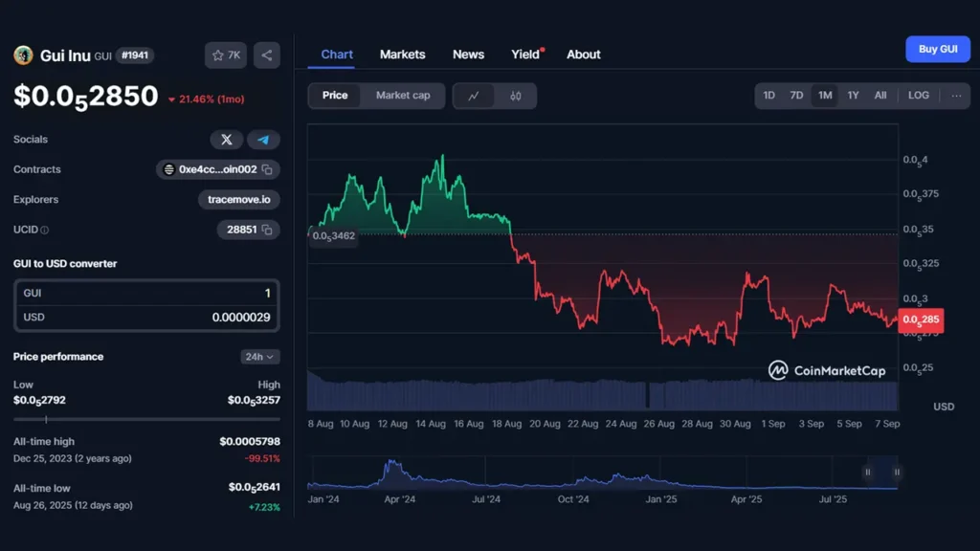Image resolution: width=980 pixels, height=551 pixels.
Task: Set chart range to 7D
Action: tap(796, 96)
